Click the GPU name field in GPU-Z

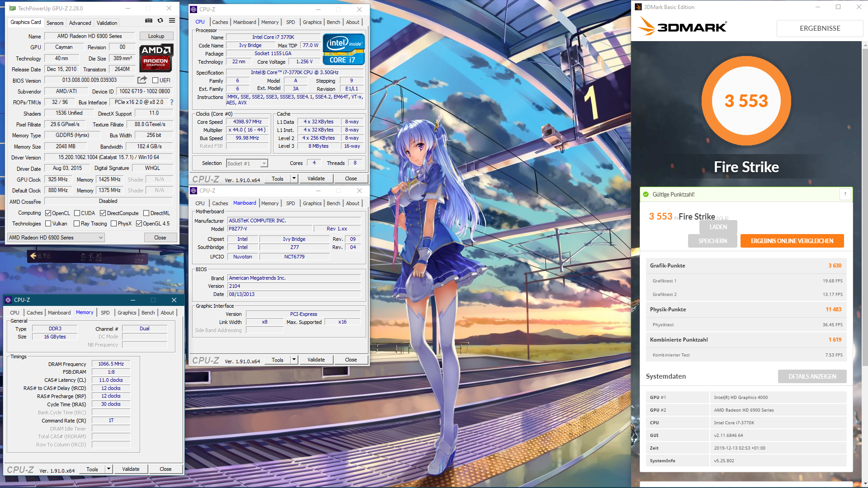click(x=90, y=36)
